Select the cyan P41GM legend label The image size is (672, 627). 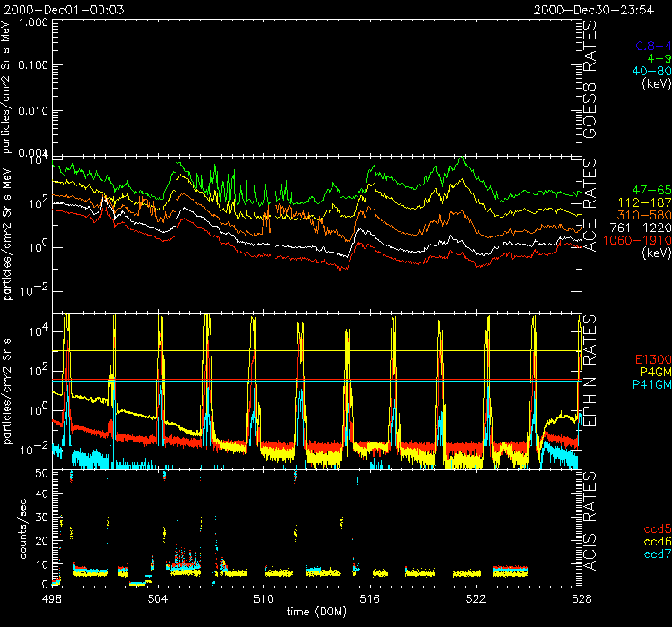(651, 385)
